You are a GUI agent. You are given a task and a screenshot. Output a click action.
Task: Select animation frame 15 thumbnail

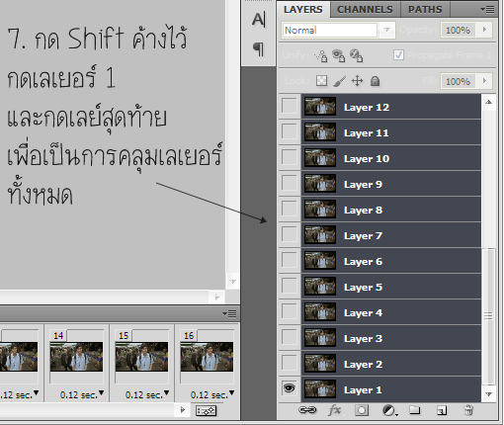point(141,357)
